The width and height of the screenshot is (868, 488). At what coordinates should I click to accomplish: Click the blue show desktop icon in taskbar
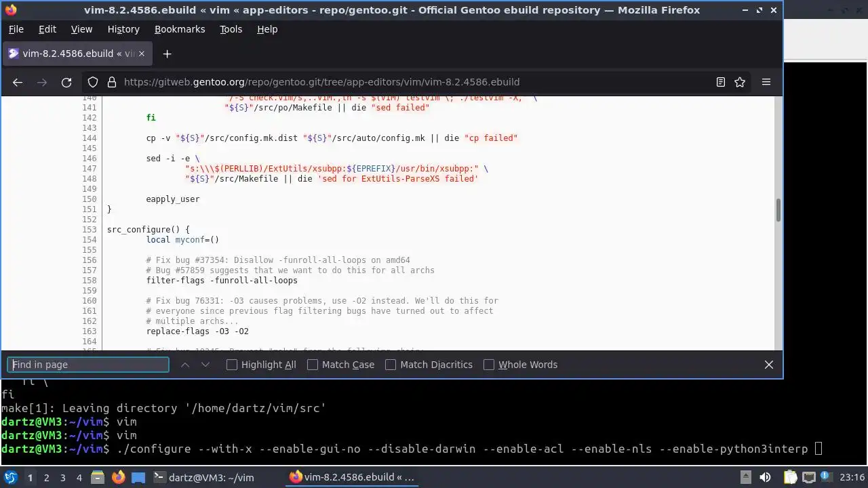pos(138,477)
